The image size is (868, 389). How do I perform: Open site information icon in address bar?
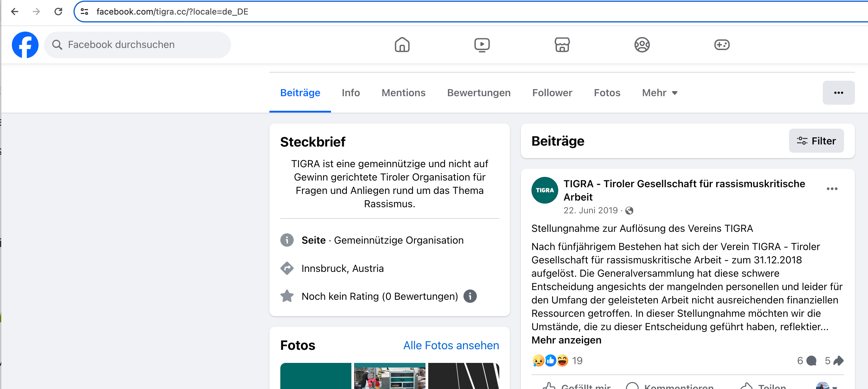84,12
